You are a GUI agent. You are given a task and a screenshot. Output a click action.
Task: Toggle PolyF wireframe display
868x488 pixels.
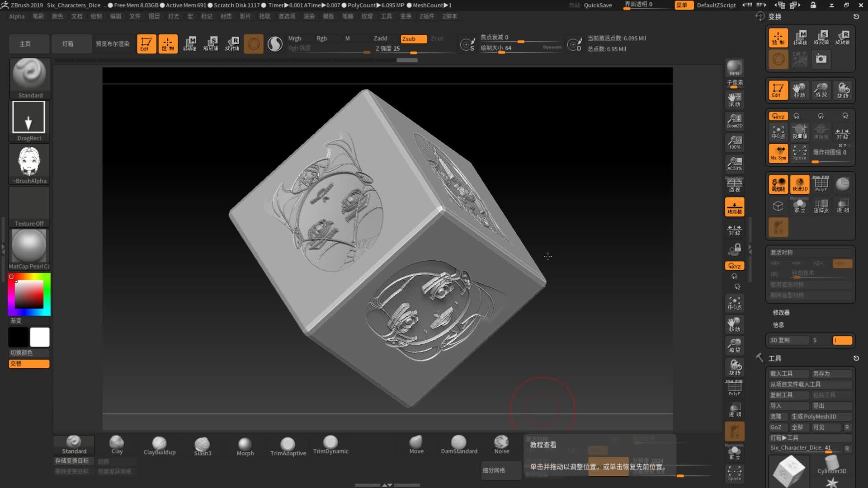pos(821,184)
